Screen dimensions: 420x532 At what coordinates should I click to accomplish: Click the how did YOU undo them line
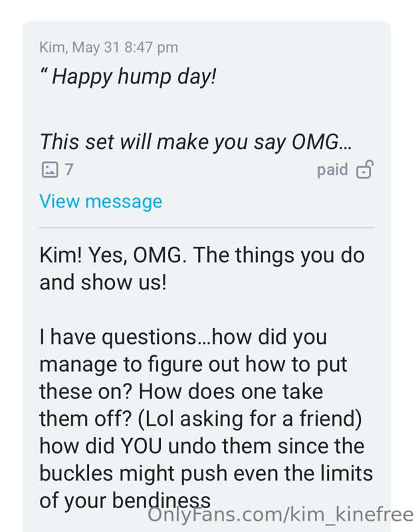(202, 446)
